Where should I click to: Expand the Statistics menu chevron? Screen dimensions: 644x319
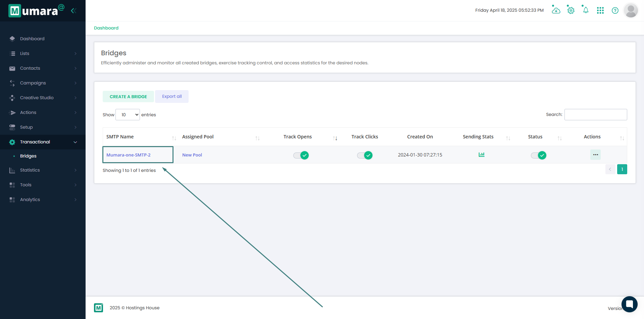pos(76,170)
